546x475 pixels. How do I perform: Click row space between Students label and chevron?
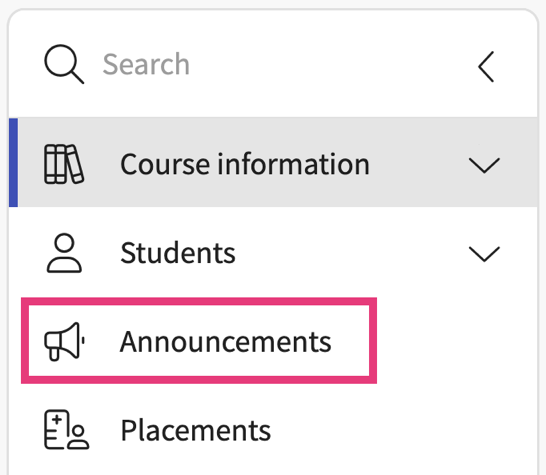(352, 253)
